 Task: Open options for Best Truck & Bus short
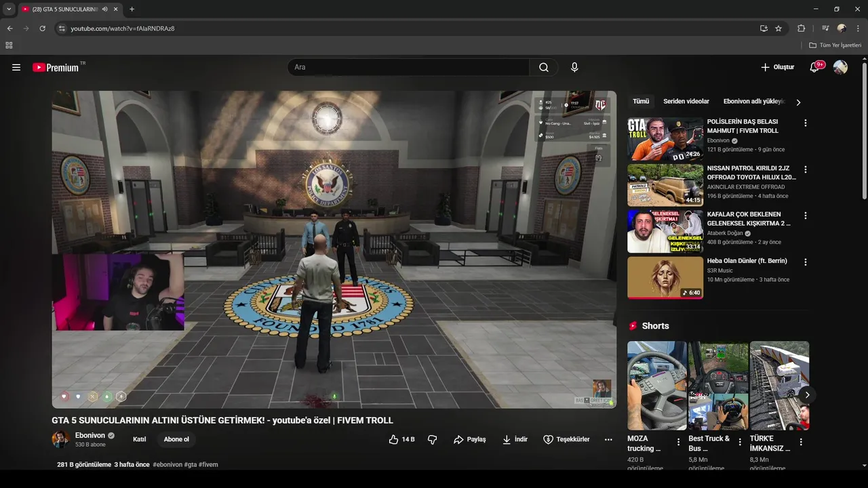coord(740,442)
